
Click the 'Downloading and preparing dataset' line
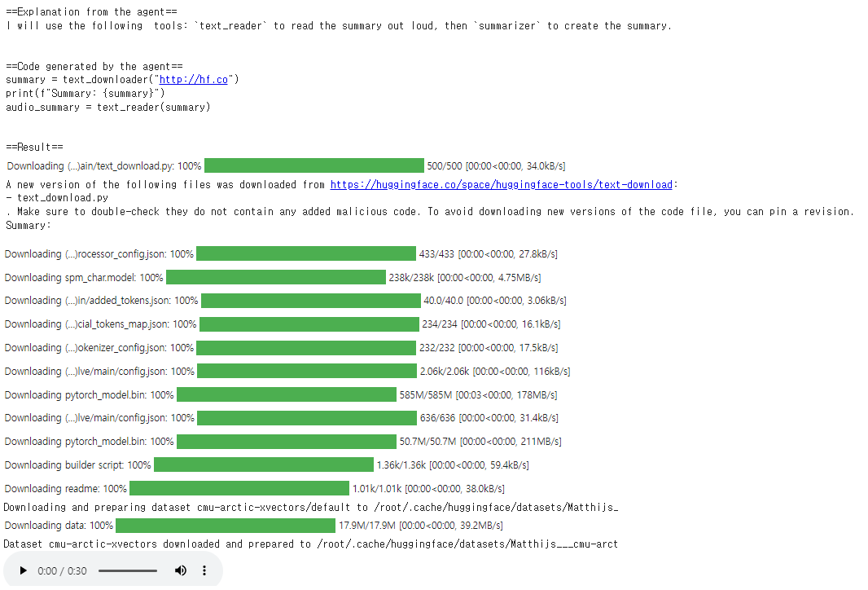[310, 508]
